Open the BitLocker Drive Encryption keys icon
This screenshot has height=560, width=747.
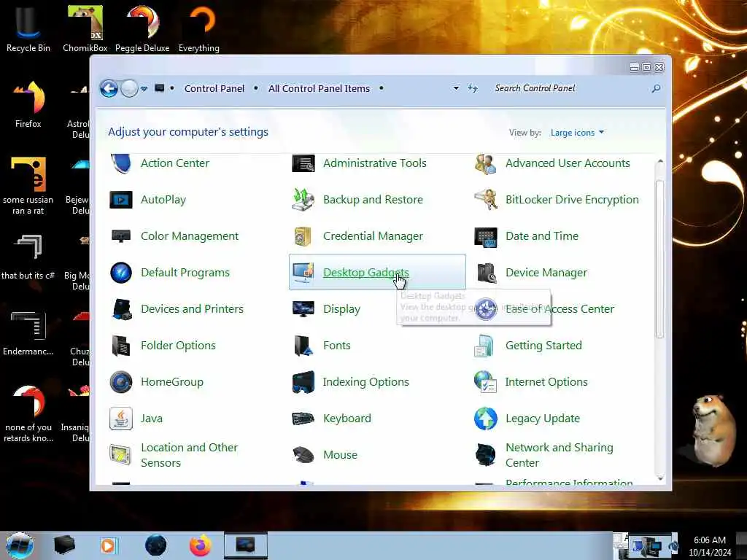485,200
